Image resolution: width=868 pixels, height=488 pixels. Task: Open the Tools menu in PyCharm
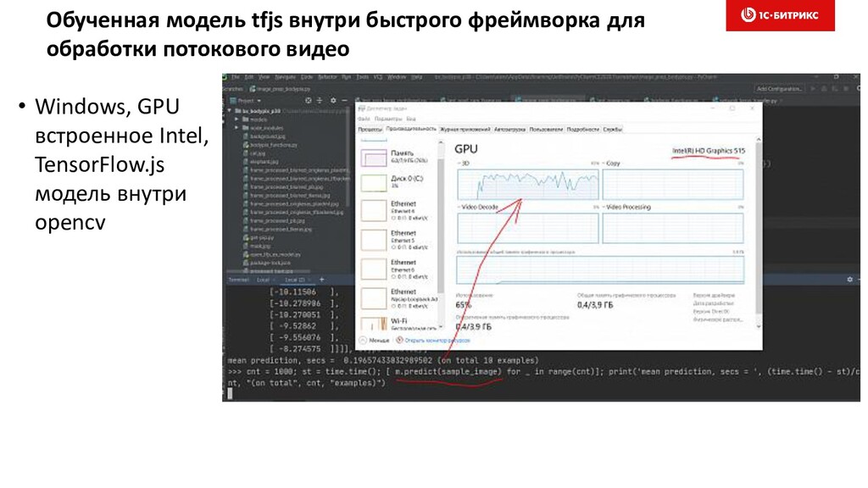(x=362, y=77)
